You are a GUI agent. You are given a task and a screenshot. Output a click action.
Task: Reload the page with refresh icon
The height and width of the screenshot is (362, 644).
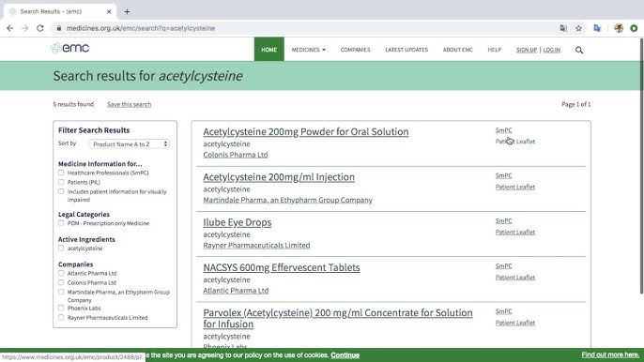[40, 28]
